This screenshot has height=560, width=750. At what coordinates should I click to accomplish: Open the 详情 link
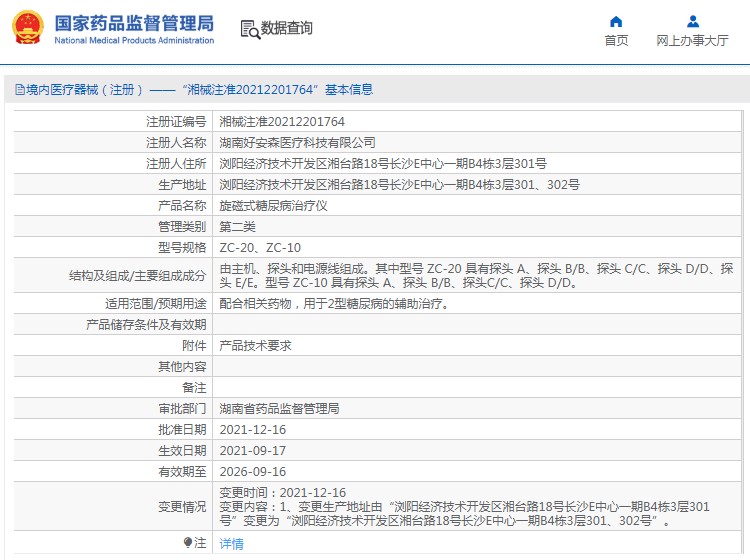tap(232, 544)
